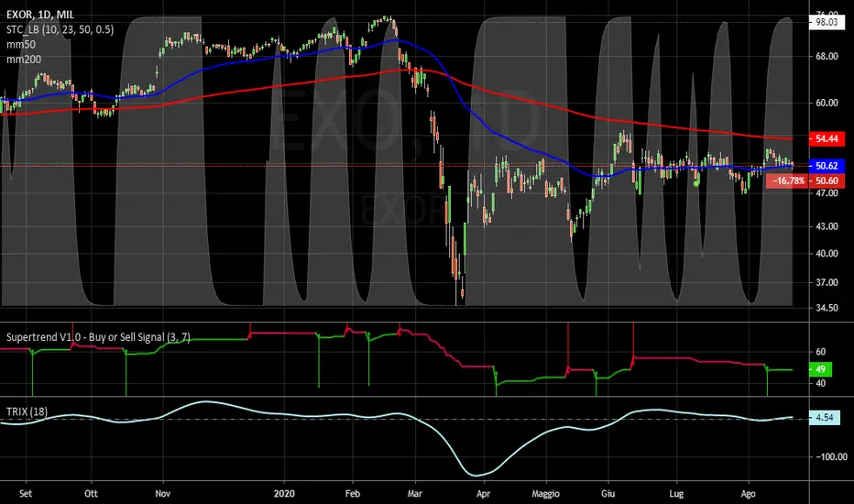Click the green 49 Supertrend value tag
Viewport: 854px width, 504px height.
point(821,369)
